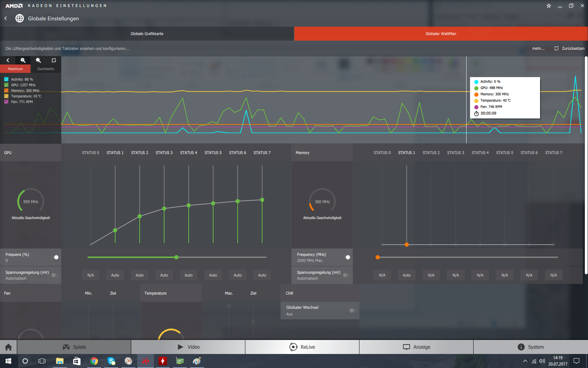Screen dimensions: 588x368
Task: Switch to the Globale Grafikkarte tab
Action: click(x=147, y=34)
